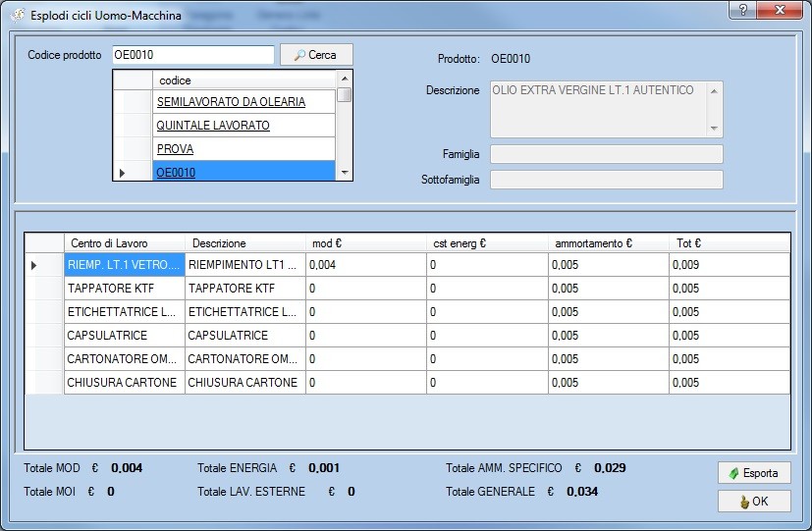Select CAPSULATRICE work center cell
This screenshot has height=531, width=812.
coord(125,336)
